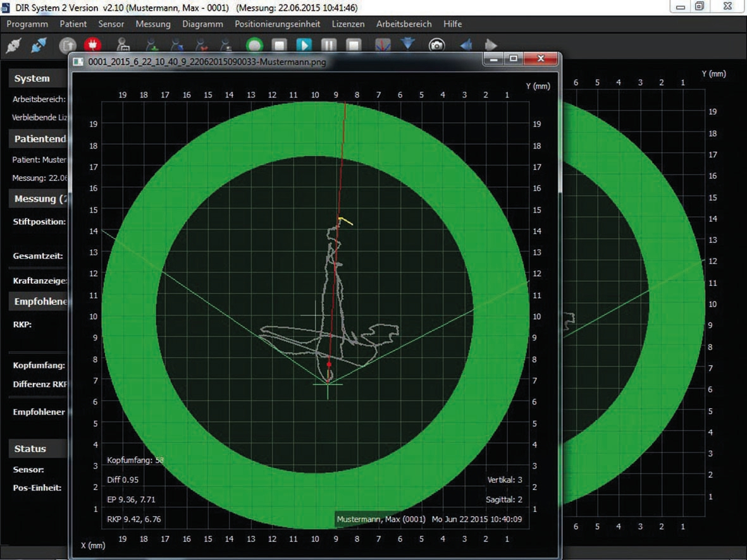Click the 'Diff 0.95' text in the diagram
Viewport: 747px width, 560px height.
pyautogui.click(x=123, y=480)
